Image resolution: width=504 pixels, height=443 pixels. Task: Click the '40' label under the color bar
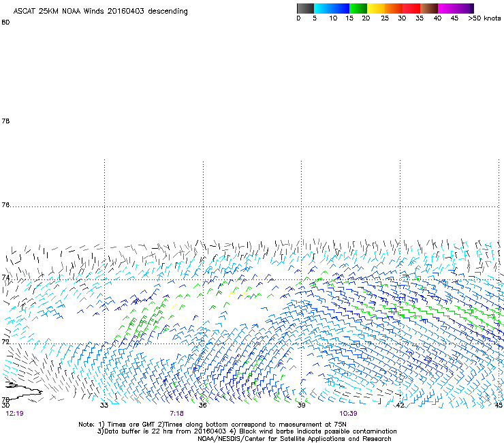437,18
